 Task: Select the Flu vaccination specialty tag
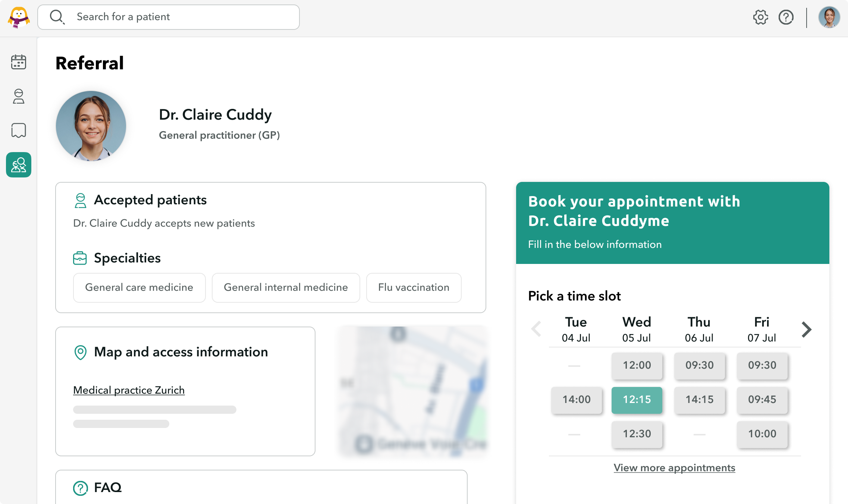point(414,287)
